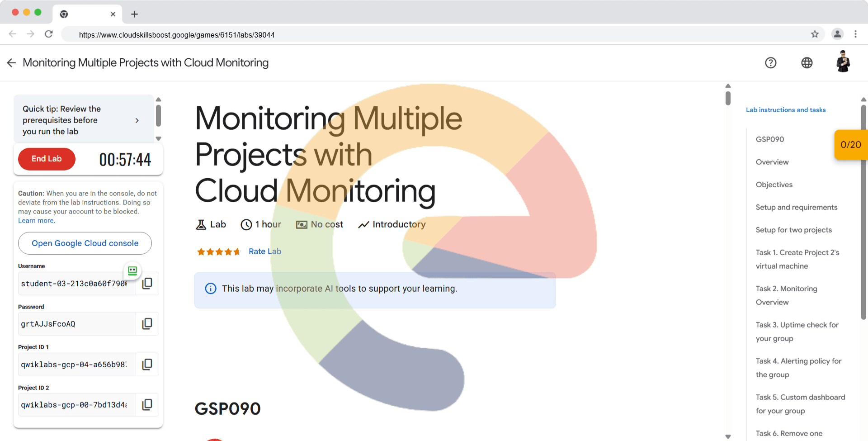This screenshot has width=868, height=441.
Task: Jump to Overview section in outline
Action: pyautogui.click(x=772, y=162)
